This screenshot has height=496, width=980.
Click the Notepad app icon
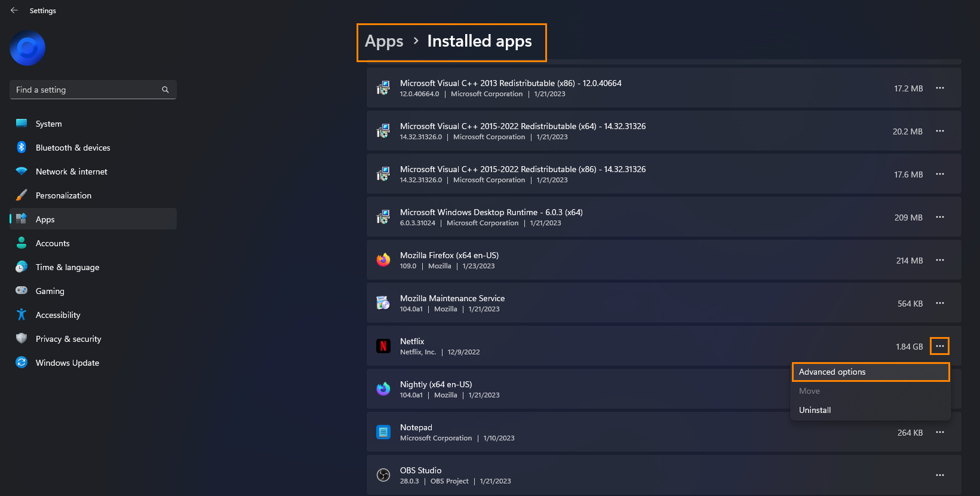(383, 432)
